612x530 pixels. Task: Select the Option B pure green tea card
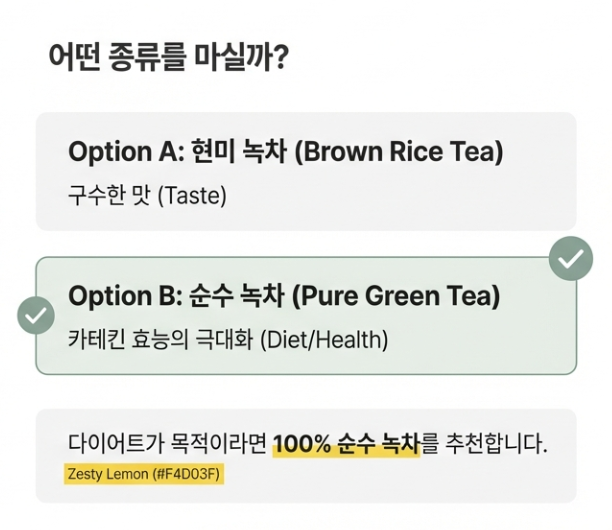306,316
